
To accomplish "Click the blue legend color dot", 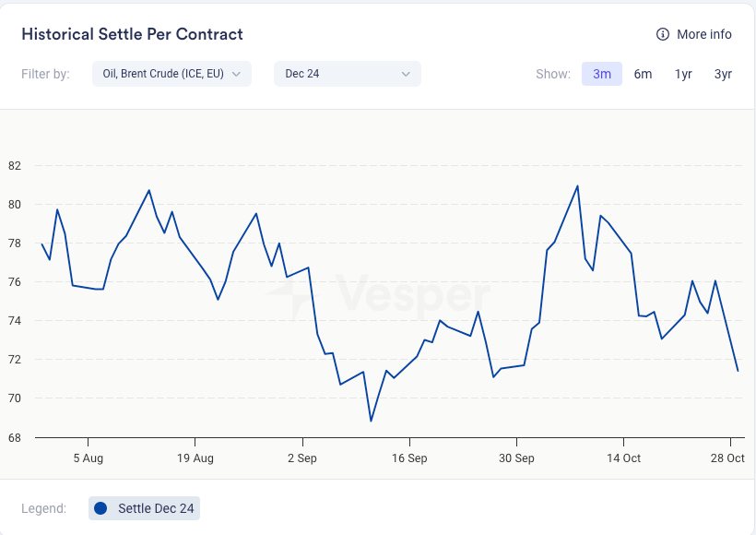I will [100, 508].
